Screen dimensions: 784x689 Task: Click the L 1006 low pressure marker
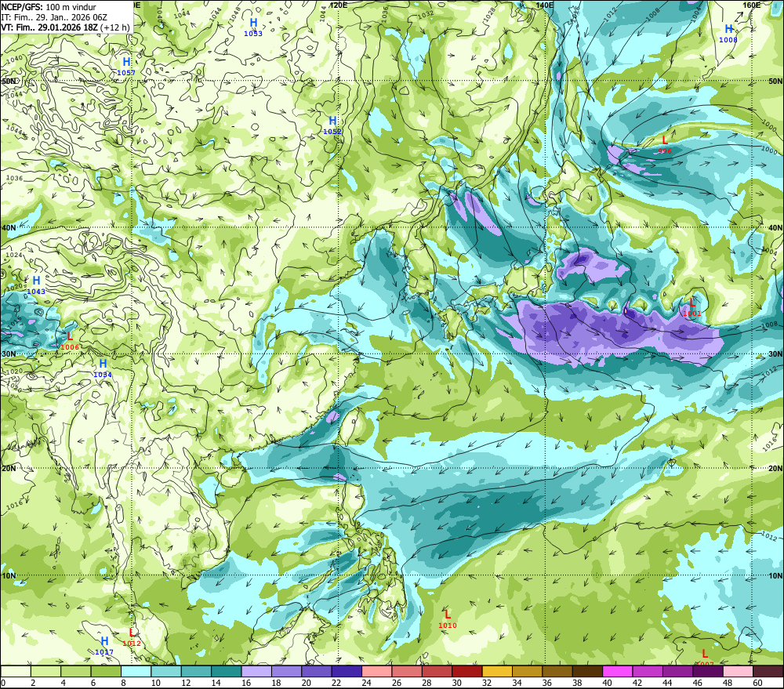70,341
